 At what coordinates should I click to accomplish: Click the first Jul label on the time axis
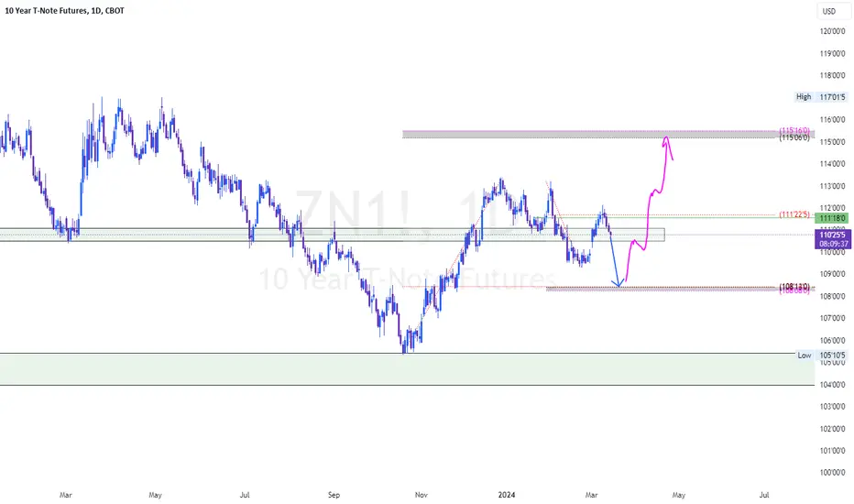tap(245, 495)
